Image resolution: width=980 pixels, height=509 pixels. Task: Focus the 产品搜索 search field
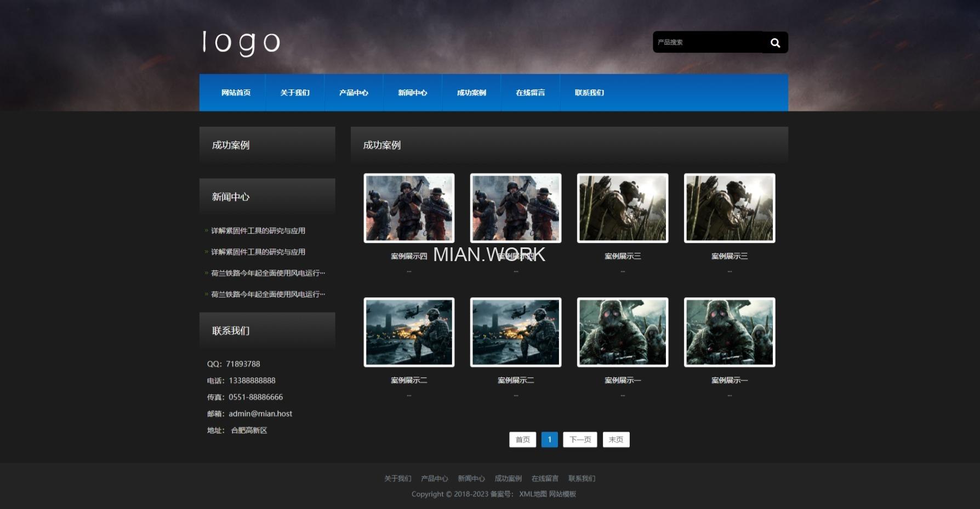click(708, 42)
